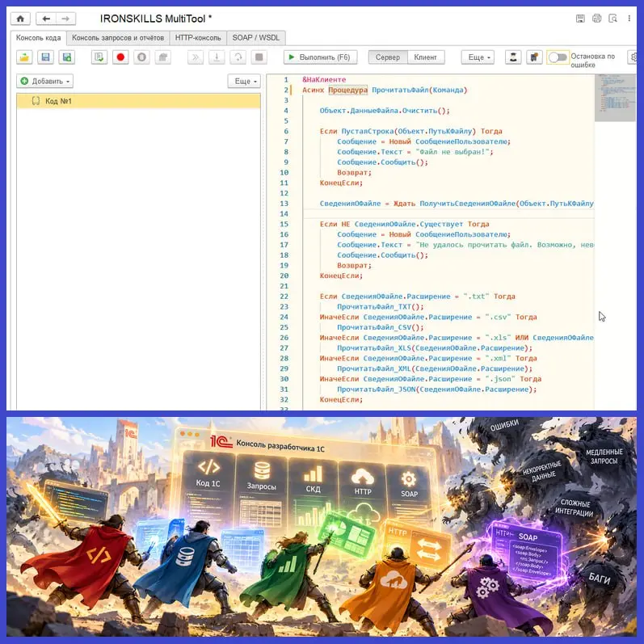The width and height of the screenshot is (644, 644).
Task: Click the ".xml" string on line 28
Action: click(498, 359)
